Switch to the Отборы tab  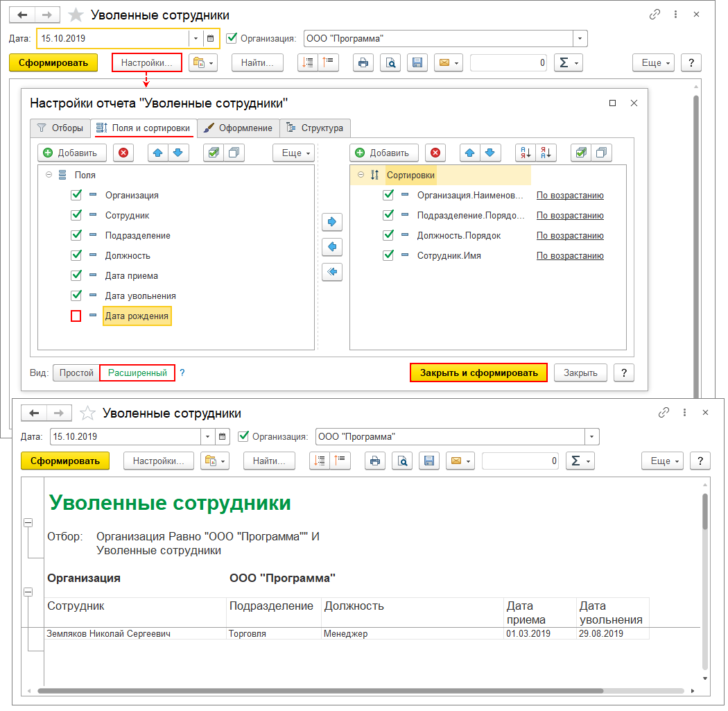coord(60,128)
